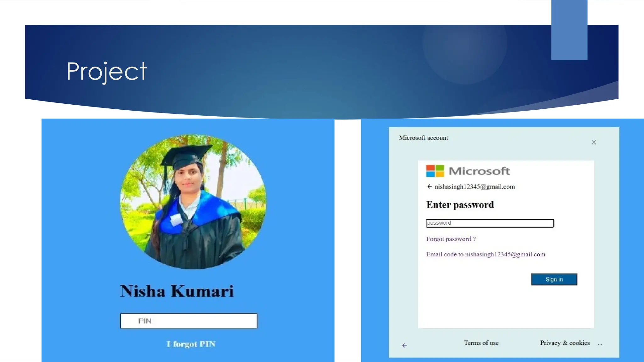Image resolution: width=644 pixels, height=362 pixels.
Task: Click the bottom-left back arrow in dialog
Action: tap(404, 345)
